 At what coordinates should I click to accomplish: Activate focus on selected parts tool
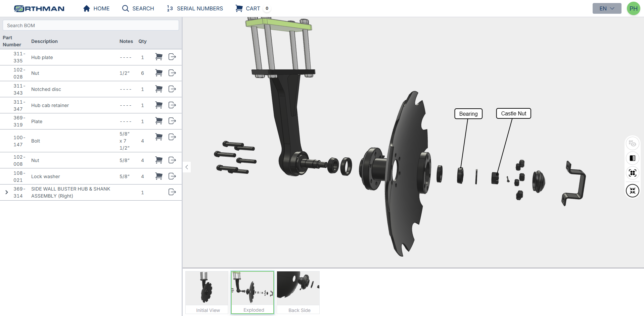click(x=632, y=173)
